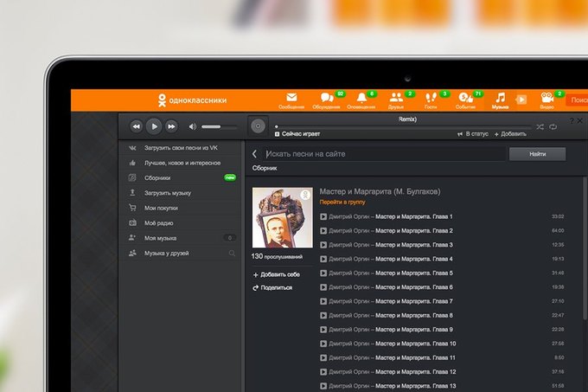Play Глава 5 track icon
The width and height of the screenshot is (588, 392).
tap(323, 273)
